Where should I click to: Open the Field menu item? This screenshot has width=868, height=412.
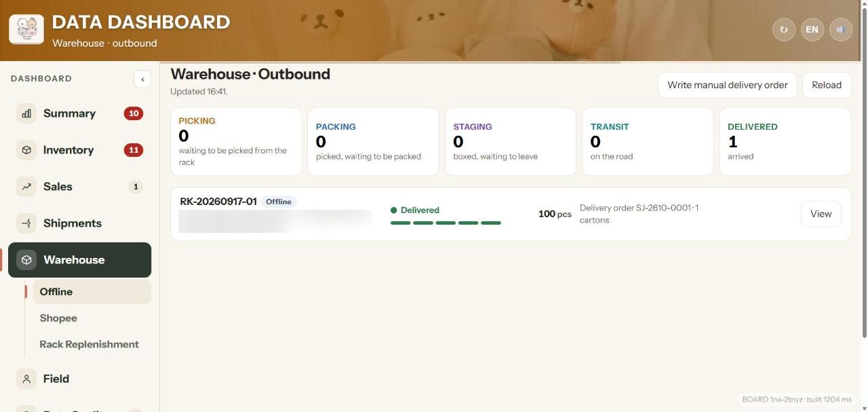[x=79, y=379]
